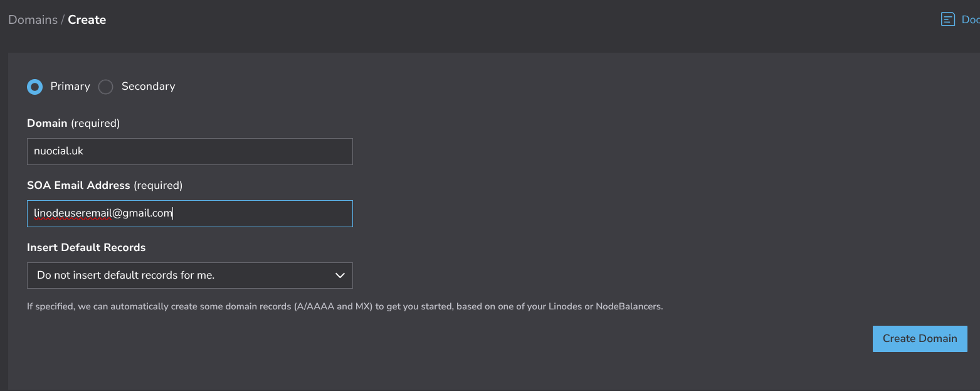Click the Insert Default Records label
Image resolution: width=980 pixels, height=391 pixels.
point(86,247)
